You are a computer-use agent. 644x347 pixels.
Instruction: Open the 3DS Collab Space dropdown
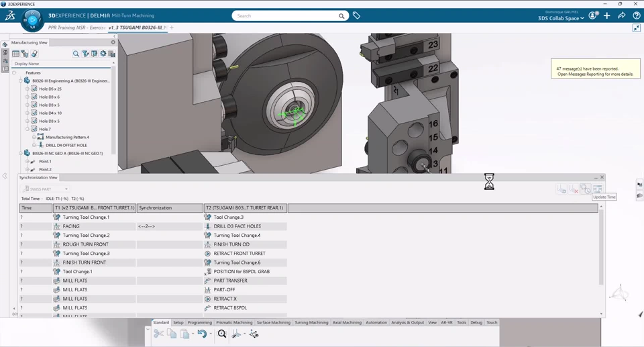561,18
